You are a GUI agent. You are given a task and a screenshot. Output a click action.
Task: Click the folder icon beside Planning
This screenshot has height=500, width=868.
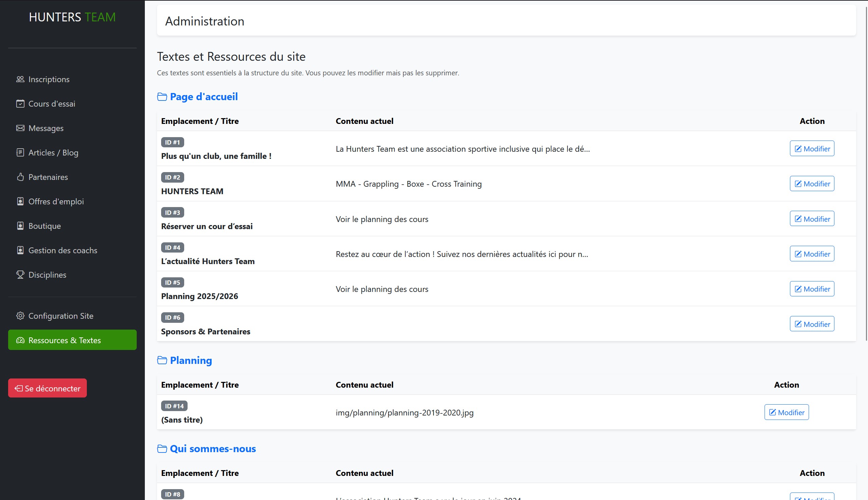click(x=162, y=360)
